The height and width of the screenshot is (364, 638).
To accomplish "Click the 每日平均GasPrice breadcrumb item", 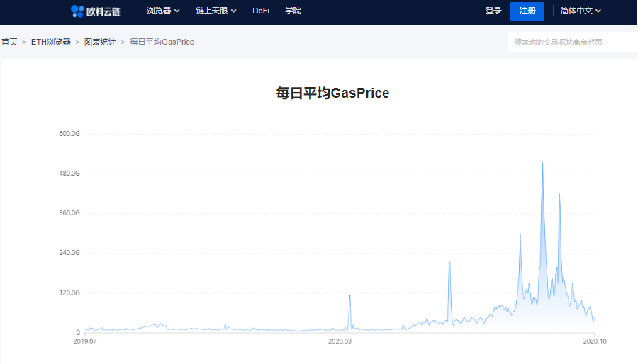I will pos(162,42).
